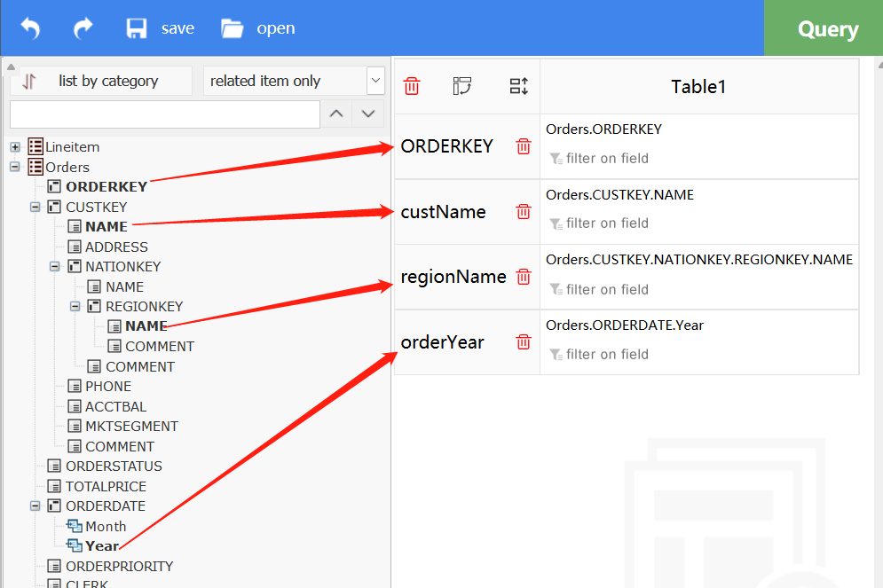Image resolution: width=883 pixels, height=588 pixels.
Task: Click the save text label
Action: (x=178, y=28)
